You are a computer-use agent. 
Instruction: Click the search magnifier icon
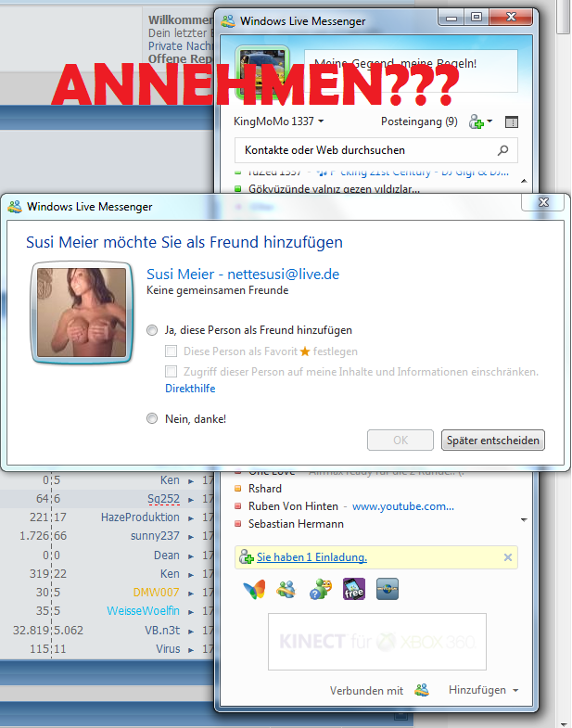(x=502, y=150)
